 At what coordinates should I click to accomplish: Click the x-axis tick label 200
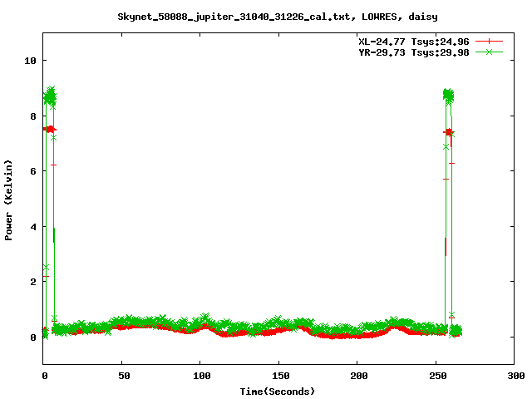[359, 376]
